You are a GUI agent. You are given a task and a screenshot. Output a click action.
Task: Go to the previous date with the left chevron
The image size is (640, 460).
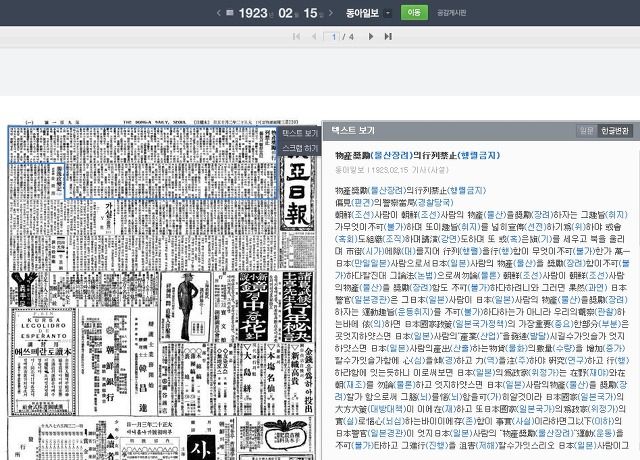click(x=218, y=13)
